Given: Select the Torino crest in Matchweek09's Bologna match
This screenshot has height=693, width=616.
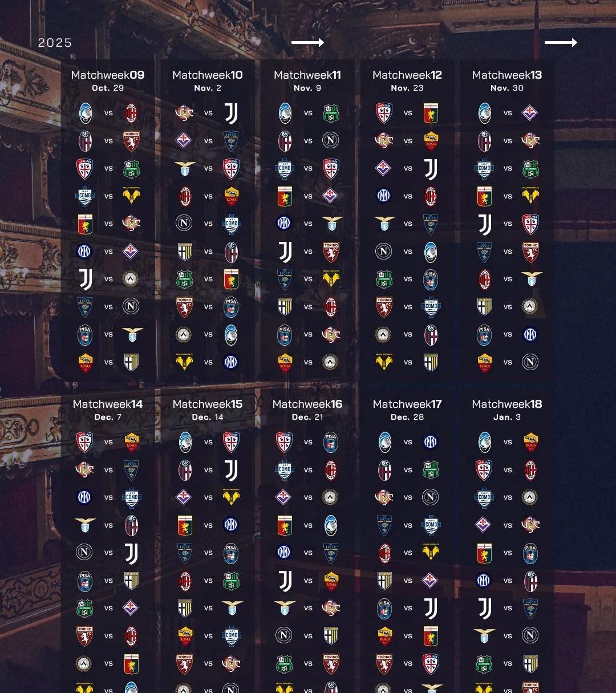Looking at the screenshot, I should pos(131,141).
